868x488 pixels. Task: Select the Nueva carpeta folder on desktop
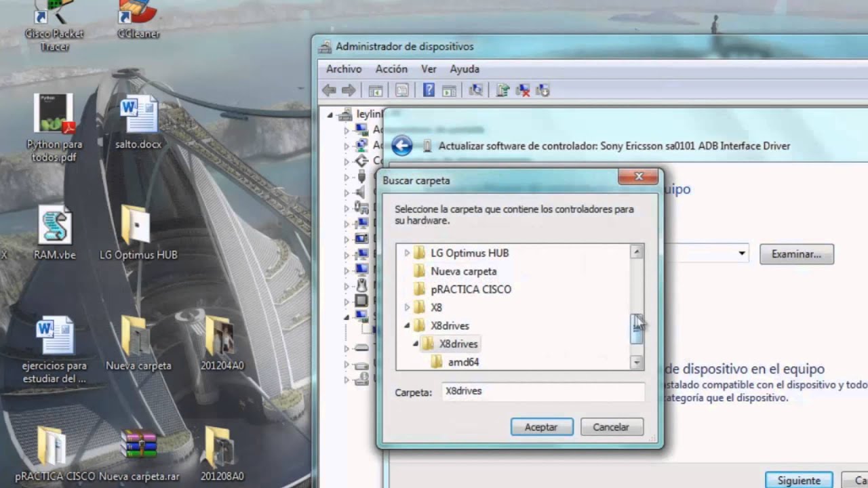pos(138,344)
